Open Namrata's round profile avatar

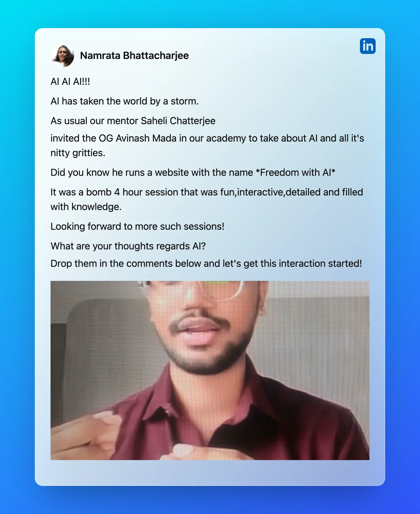[x=62, y=56]
